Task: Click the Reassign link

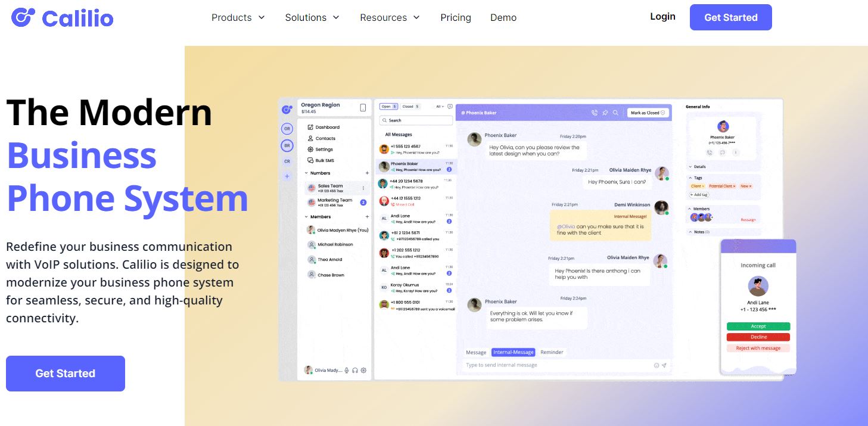Action: tap(748, 220)
